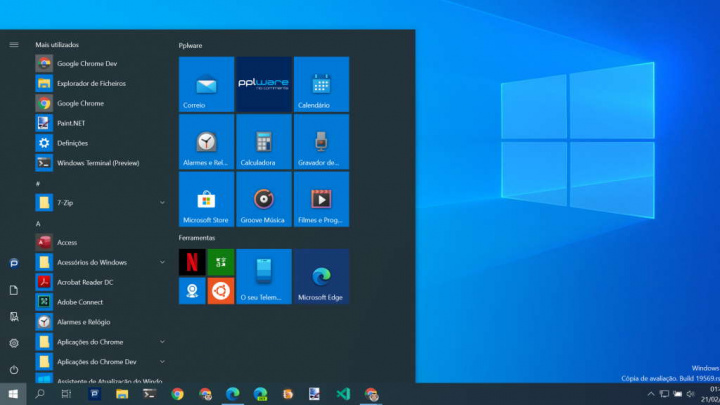Launch Microsoft Edge from Ferramentas tiles
Screen dimensions: 720x405
[321, 276]
